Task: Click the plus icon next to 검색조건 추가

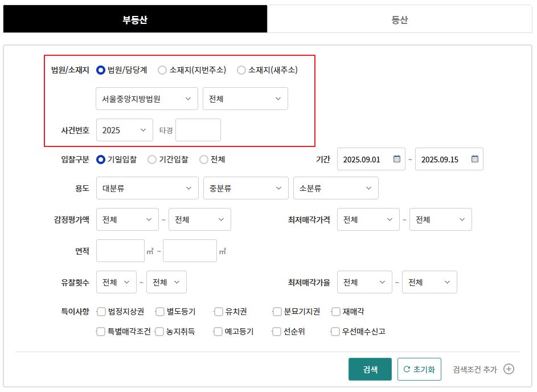Action: click(x=509, y=369)
